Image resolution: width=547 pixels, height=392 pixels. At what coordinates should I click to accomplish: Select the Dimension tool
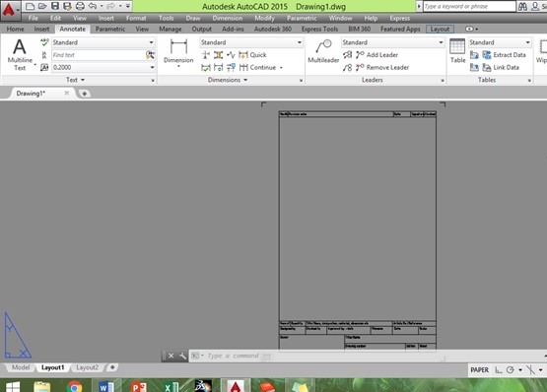coord(178,52)
